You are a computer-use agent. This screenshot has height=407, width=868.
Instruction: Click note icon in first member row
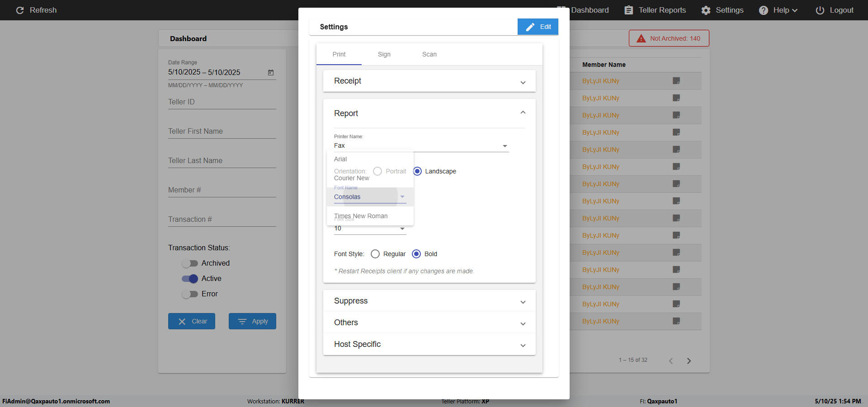tap(676, 81)
